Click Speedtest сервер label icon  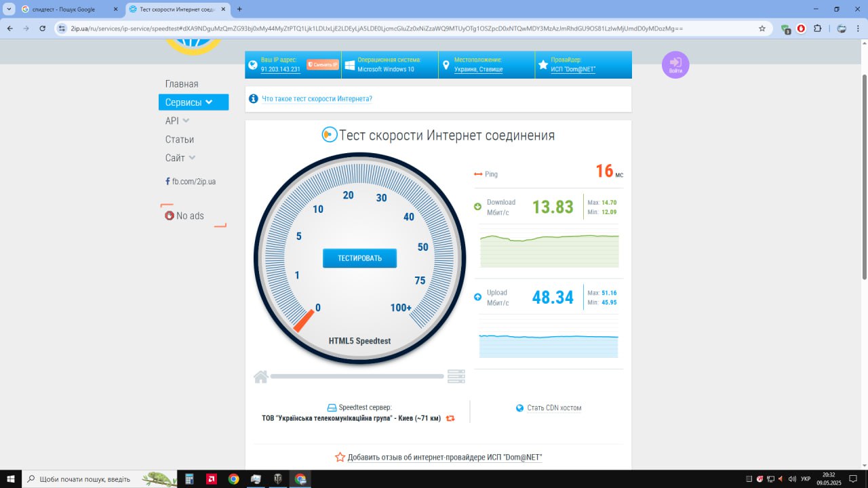[332, 408]
